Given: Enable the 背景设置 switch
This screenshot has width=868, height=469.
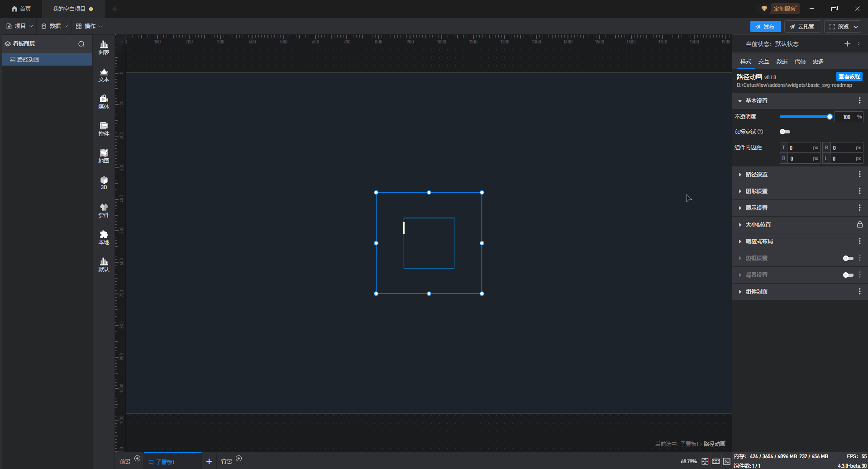Looking at the screenshot, I should point(848,275).
